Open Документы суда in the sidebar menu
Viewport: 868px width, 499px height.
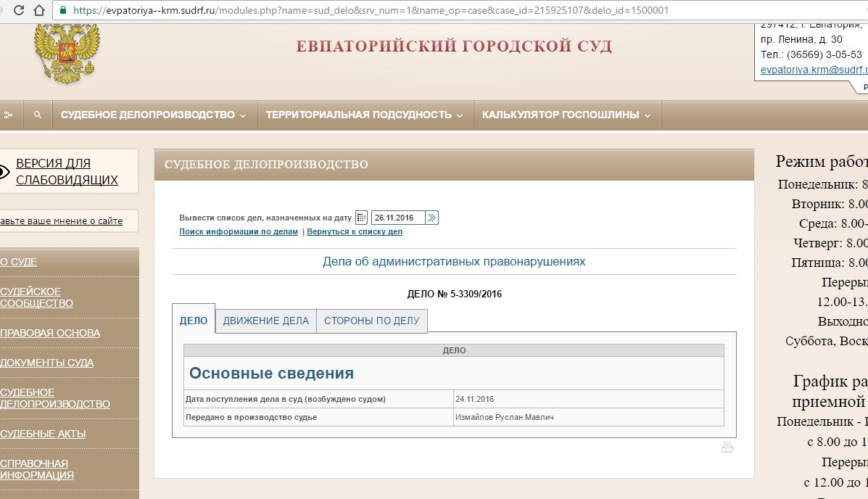click(x=47, y=363)
